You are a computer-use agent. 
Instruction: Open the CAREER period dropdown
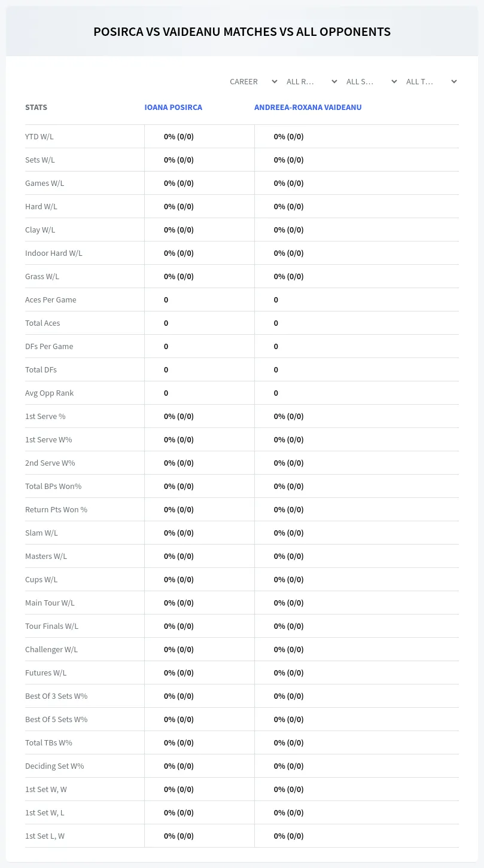[253, 81]
